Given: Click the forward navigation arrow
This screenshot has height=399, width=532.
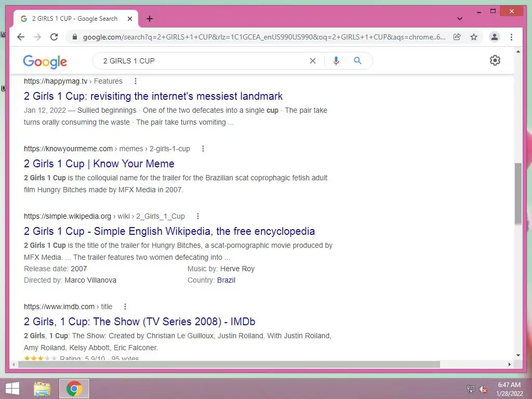Looking at the screenshot, I should 37,37.
